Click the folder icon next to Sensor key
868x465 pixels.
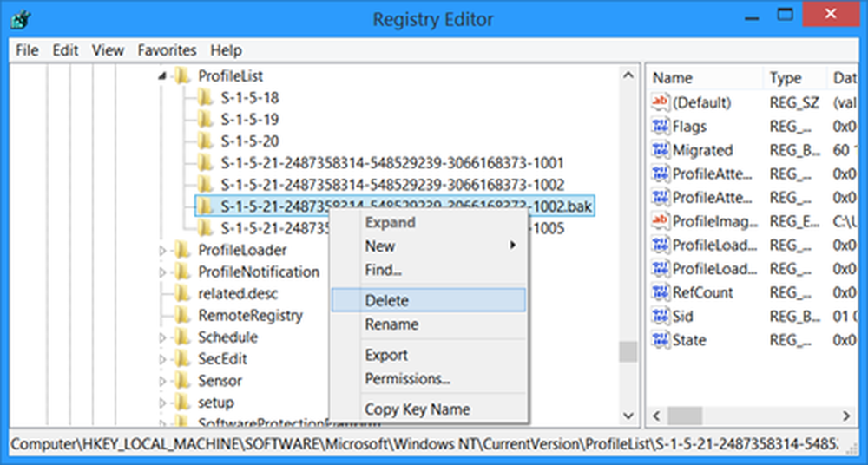182,381
